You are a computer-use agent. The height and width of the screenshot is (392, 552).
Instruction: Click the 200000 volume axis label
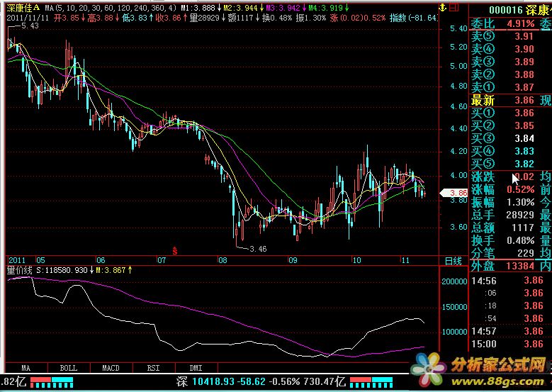454,281
